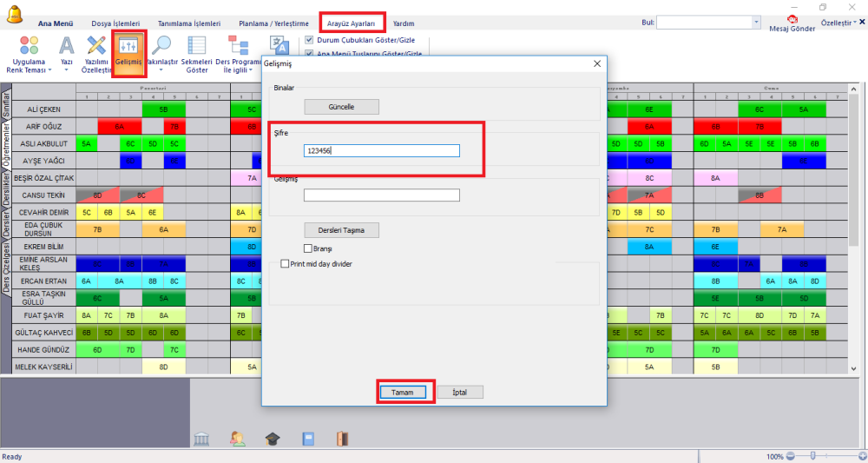868x463 pixels.
Task: Toggle Durum Çubukları Göster/Gizle checkbox
Action: (x=310, y=40)
